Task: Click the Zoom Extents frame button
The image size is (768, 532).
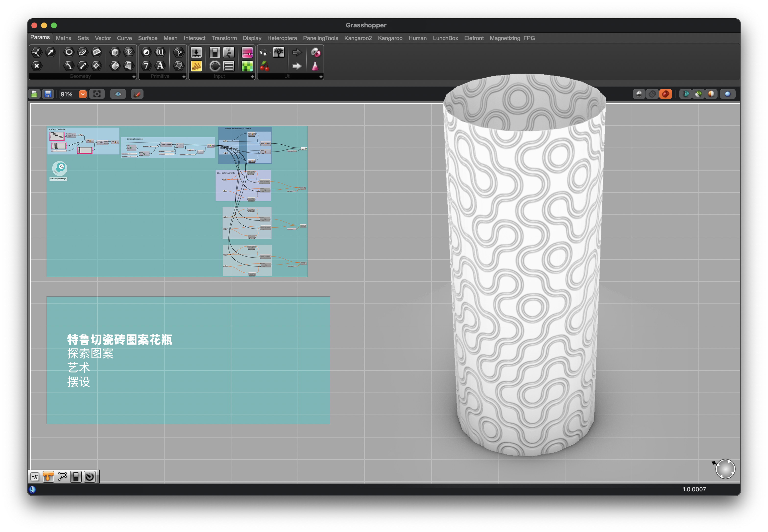Action: pos(97,94)
